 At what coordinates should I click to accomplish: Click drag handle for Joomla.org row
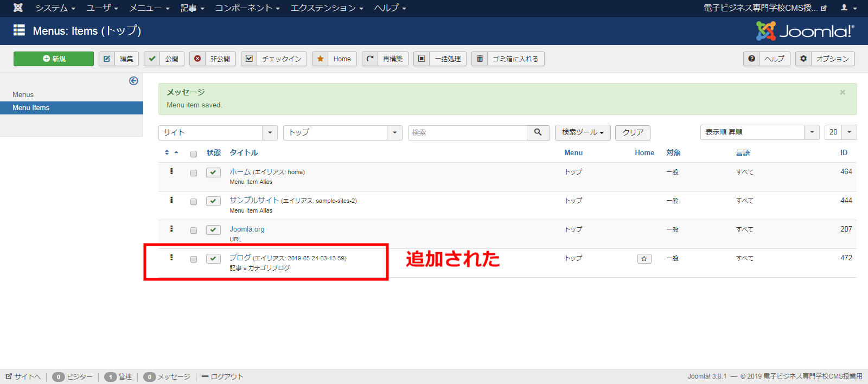click(x=171, y=229)
